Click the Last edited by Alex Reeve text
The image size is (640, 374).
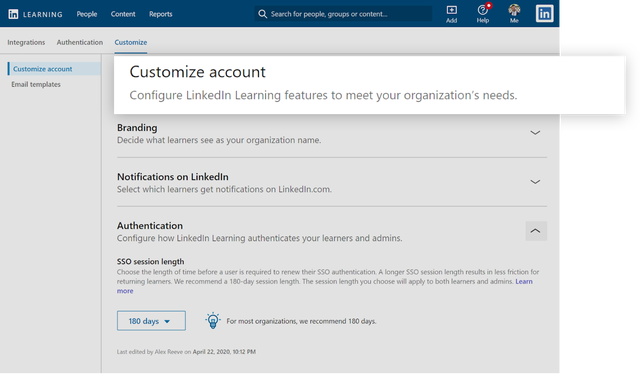[x=187, y=352]
